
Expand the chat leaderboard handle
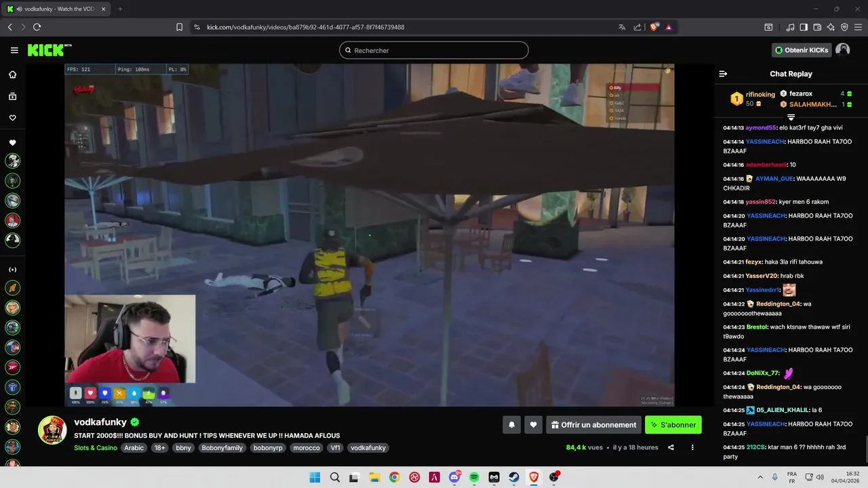tap(791, 117)
